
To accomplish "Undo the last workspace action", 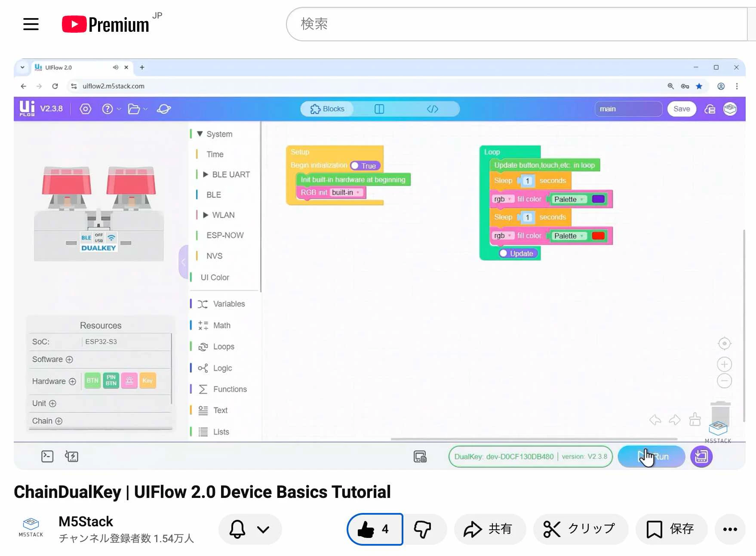I will tap(655, 420).
